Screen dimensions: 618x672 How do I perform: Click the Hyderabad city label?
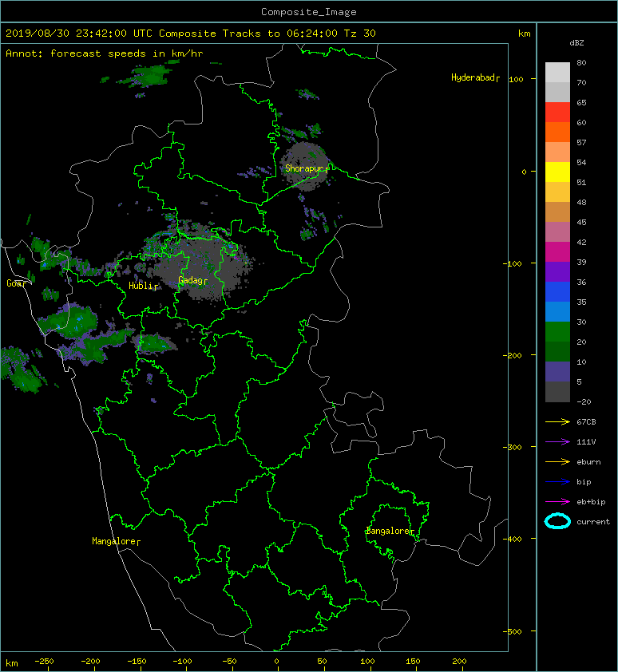tap(475, 77)
